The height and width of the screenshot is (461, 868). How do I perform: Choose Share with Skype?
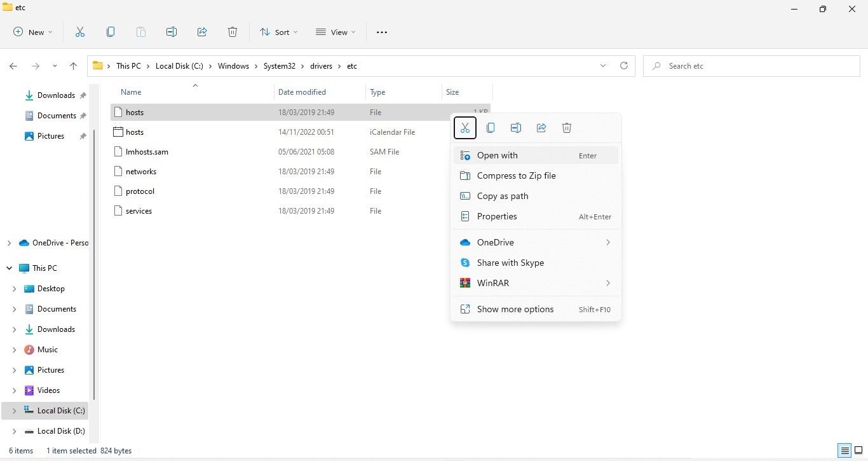coord(536,263)
